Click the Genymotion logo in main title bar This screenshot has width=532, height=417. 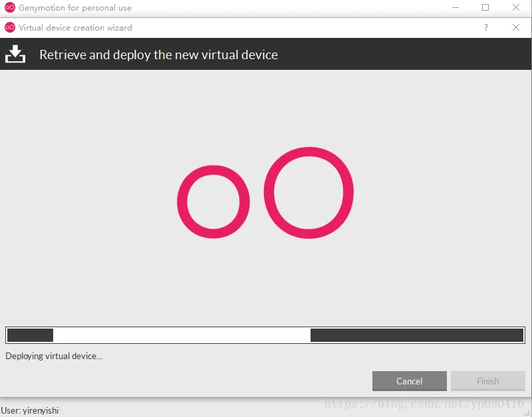coord(10,7)
